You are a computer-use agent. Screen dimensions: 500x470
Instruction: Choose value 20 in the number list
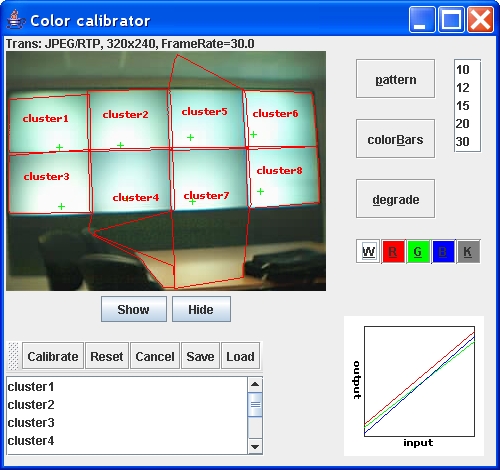point(467,124)
